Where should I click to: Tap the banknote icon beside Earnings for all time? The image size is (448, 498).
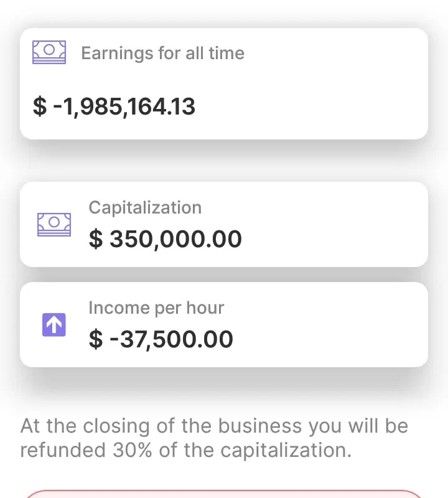click(x=49, y=52)
